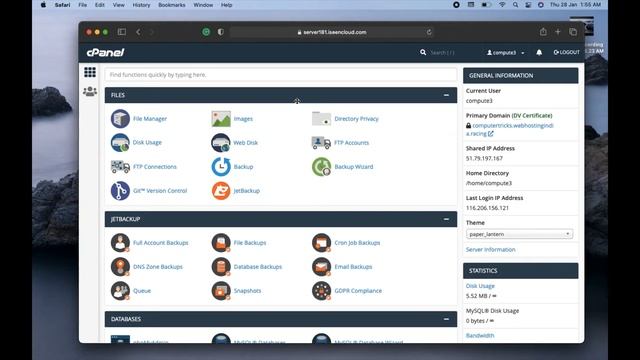The width and height of the screenshot is (640, 360).
Task: Open Directory Privacy folder icon
Action: click(321, 119)
